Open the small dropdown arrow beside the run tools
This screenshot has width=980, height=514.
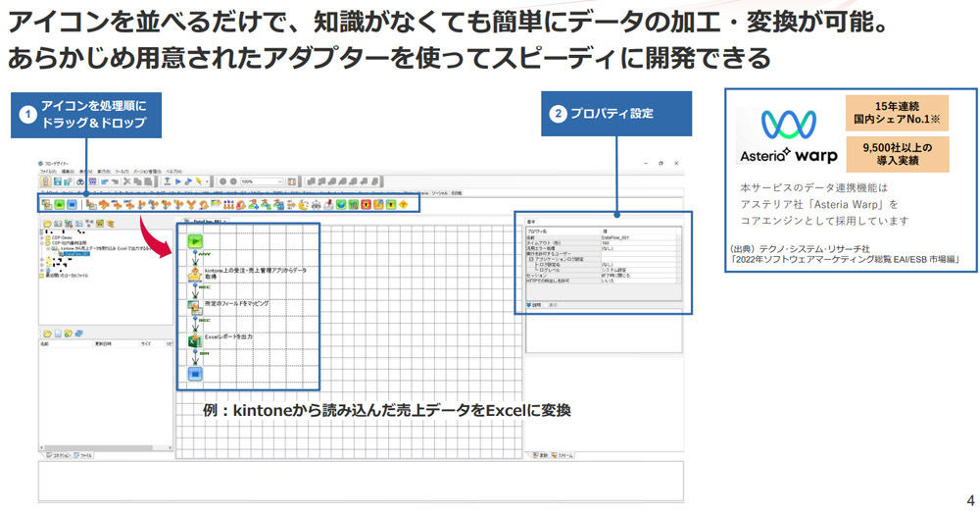(208, 182)
